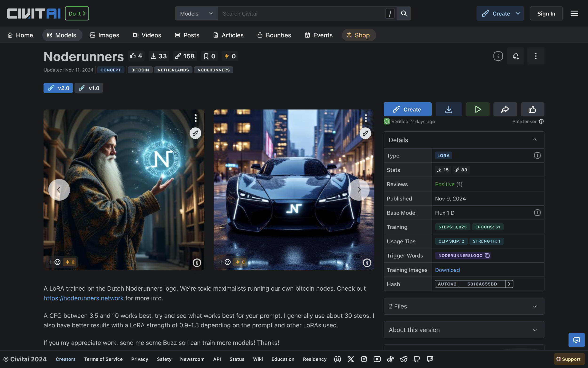
Task: Open the Shop tab
Action: (359, 35)
